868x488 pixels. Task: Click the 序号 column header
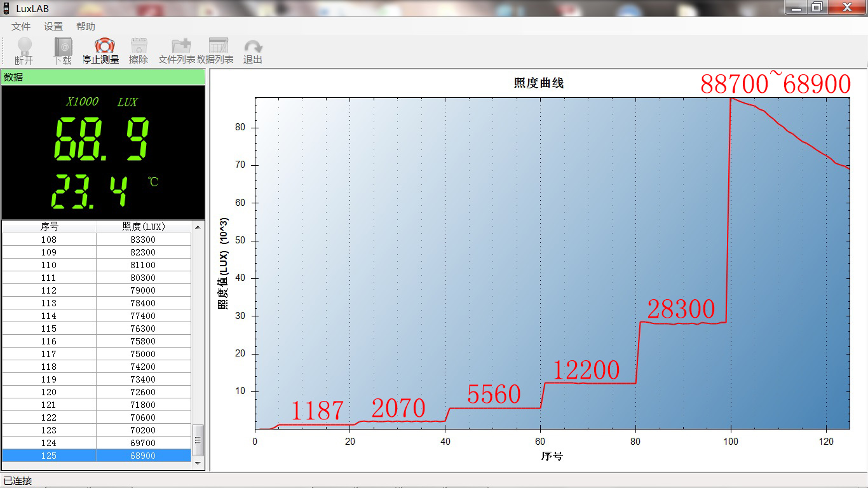tap(49, 226)
